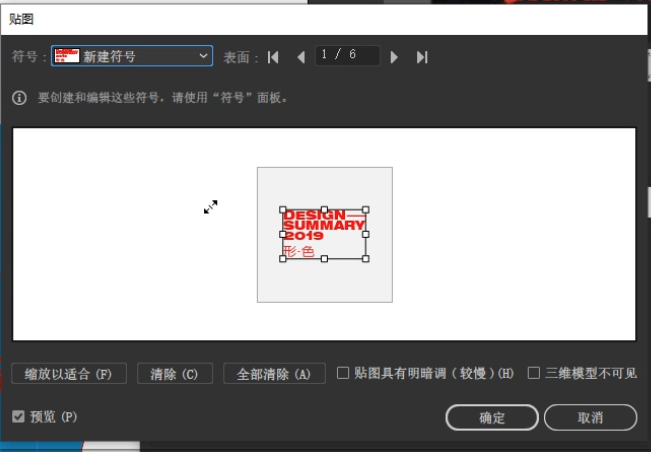651x452 pixels.
Task: Check the 三维模型不可见 option
Action: pos(533,373)
